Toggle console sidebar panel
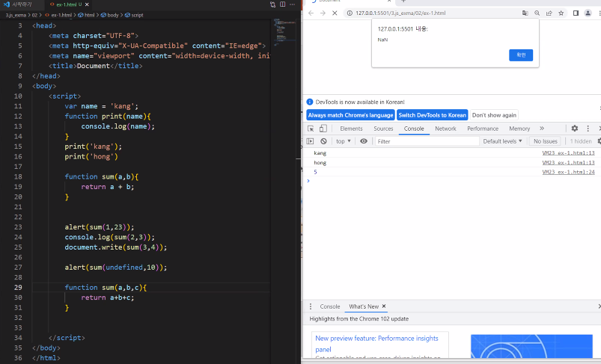The image size is (601, 364). (x=310, y=141)
